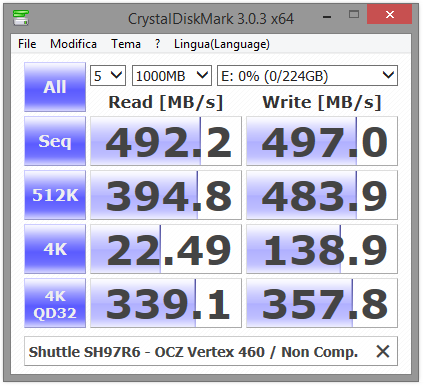425x389 pixels.
Task: Open the Tema menu
Action: 126,44
